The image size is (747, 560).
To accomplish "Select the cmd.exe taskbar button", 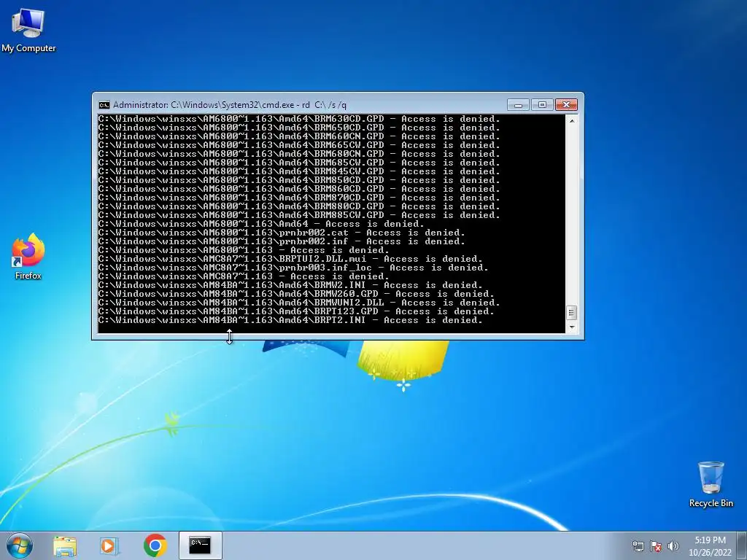I will (x=200, y=545).
